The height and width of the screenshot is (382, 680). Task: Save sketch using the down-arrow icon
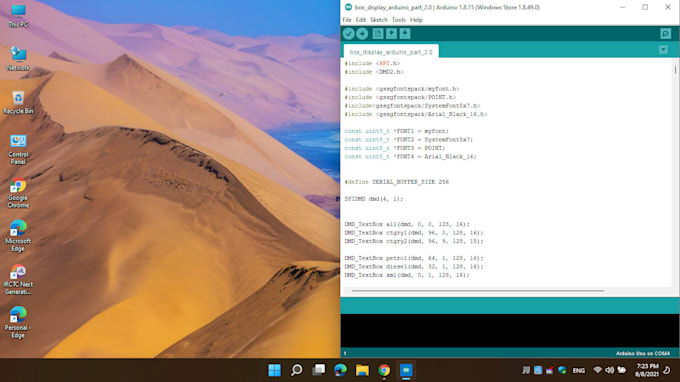405,33
